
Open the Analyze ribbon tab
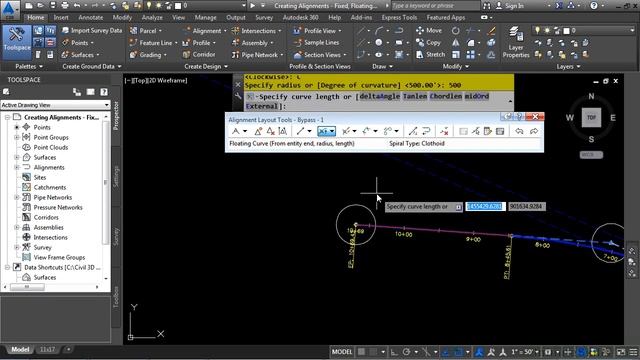coord(152,18)
